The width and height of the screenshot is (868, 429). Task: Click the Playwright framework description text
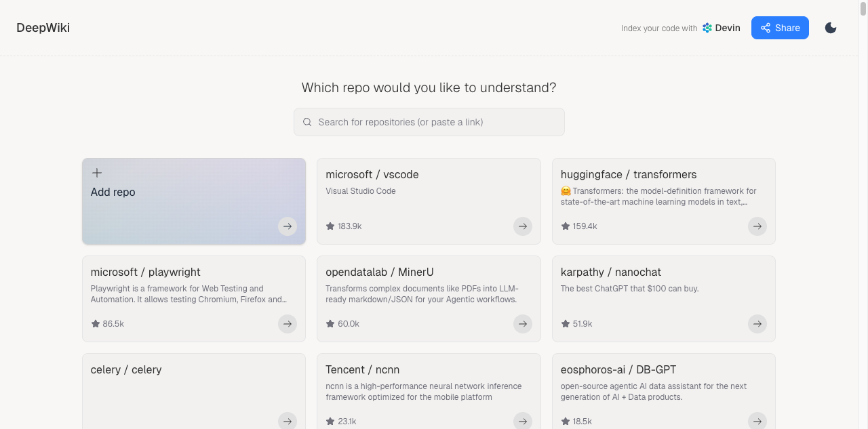click(x=189, y=294)
